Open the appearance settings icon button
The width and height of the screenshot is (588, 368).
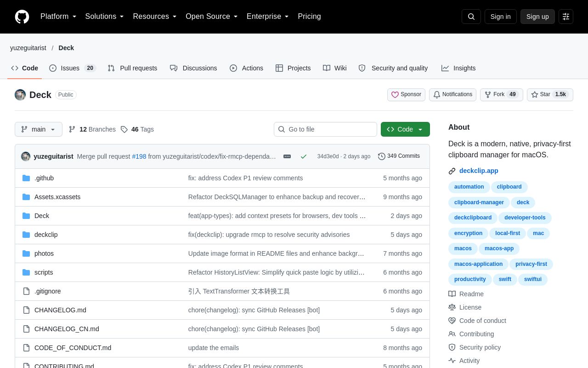[566, 17]
